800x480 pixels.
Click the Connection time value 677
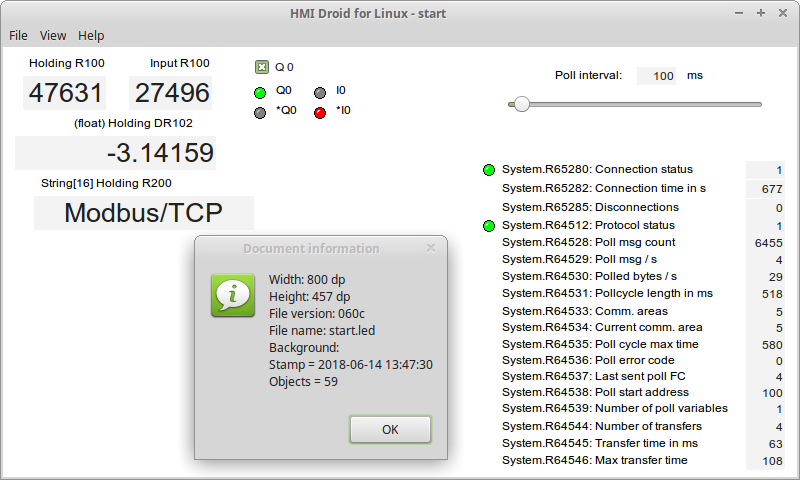point(765,189)
